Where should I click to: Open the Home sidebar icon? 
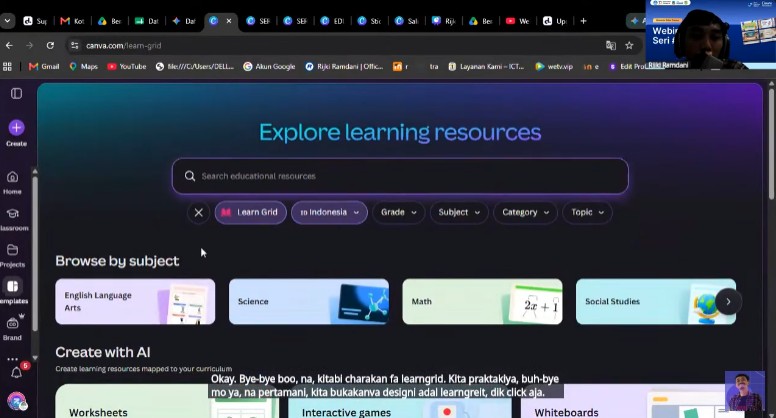12,177
